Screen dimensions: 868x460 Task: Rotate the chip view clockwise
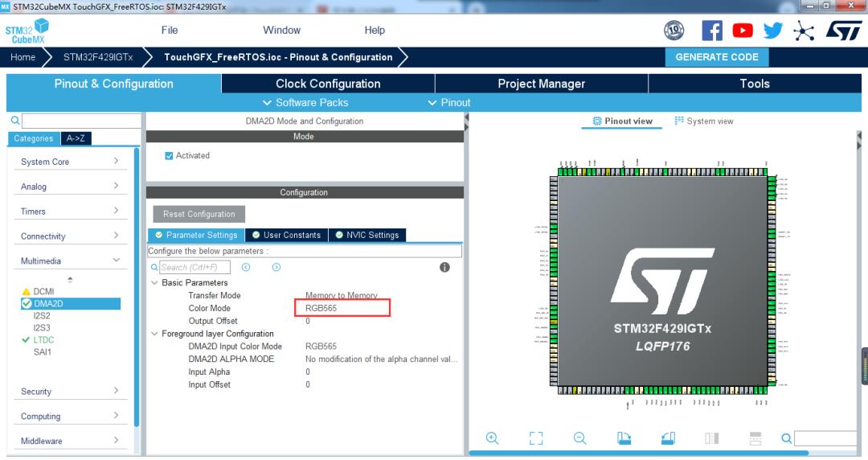[x=624, y=437]
